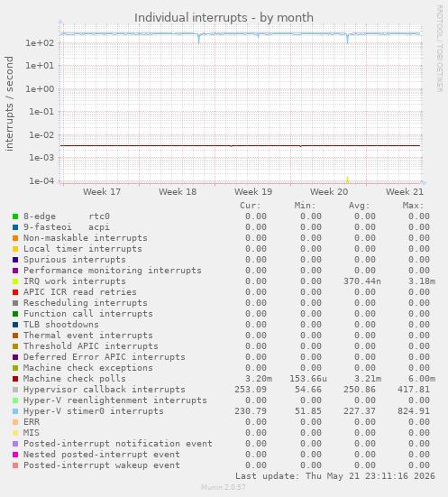Click the gray Hypervisor callback interrupts swatch
448x497 pixels.
(15, 390)
